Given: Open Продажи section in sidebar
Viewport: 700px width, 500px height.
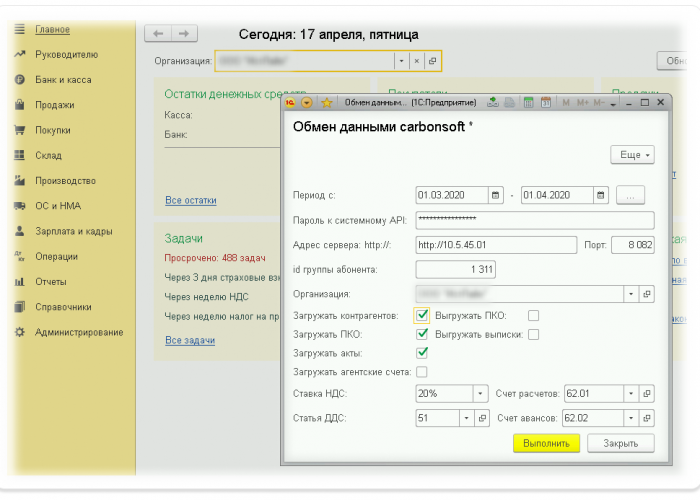Looking at the screenshot, I should click(54, 105).
